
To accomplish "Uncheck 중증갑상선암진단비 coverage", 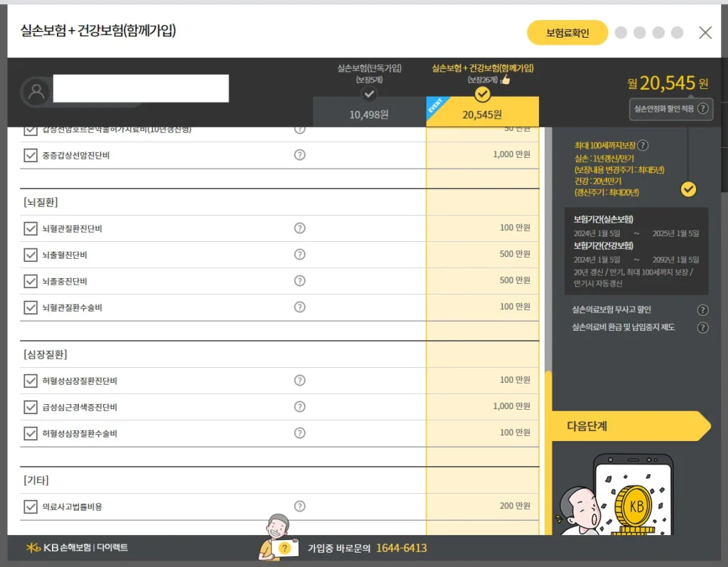I will pos(31,155).
